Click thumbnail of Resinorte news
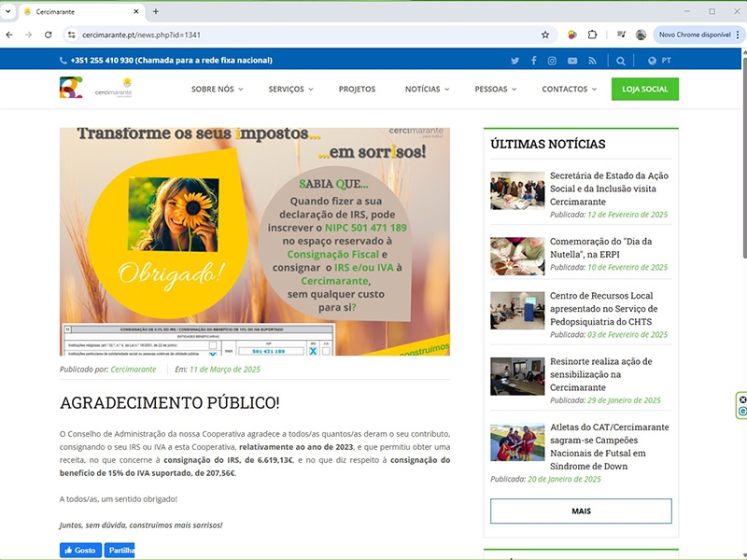747x560 pixels. (517, 376)
